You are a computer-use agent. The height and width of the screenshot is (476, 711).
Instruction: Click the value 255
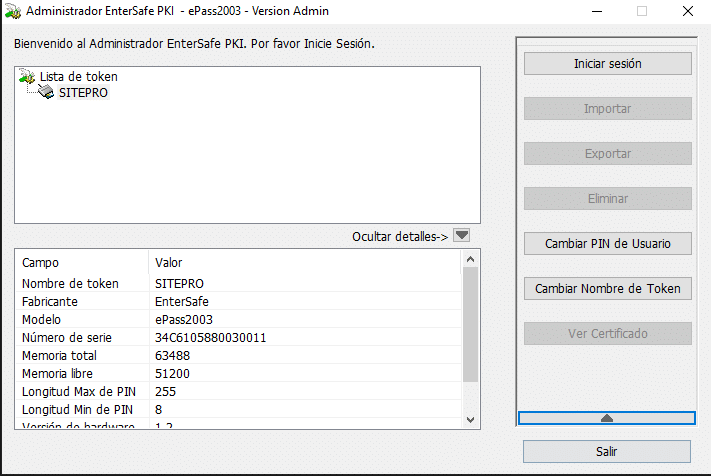pyautogui.click(x=165, y=391)
